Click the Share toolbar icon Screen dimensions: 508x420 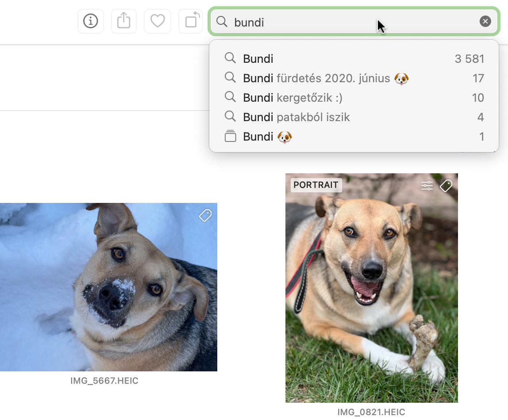[x=124, y=21]
